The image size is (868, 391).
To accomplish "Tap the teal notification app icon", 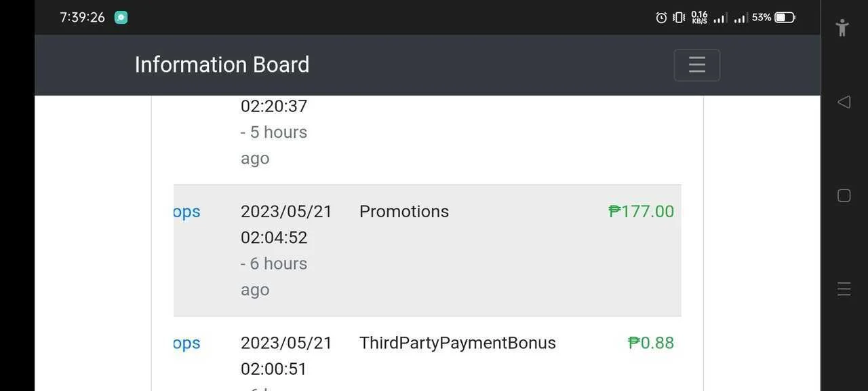I will (121, 18).
